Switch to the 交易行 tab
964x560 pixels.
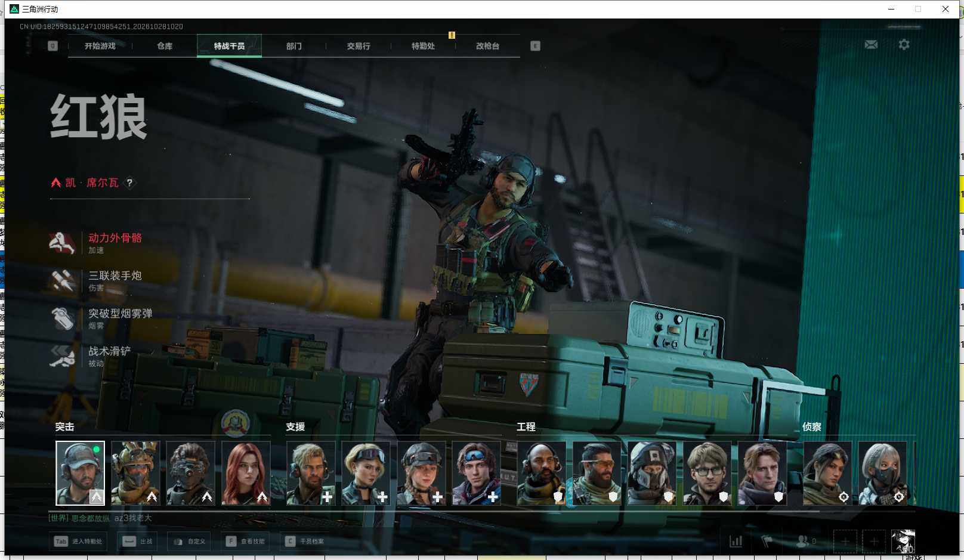click(359, 46)
